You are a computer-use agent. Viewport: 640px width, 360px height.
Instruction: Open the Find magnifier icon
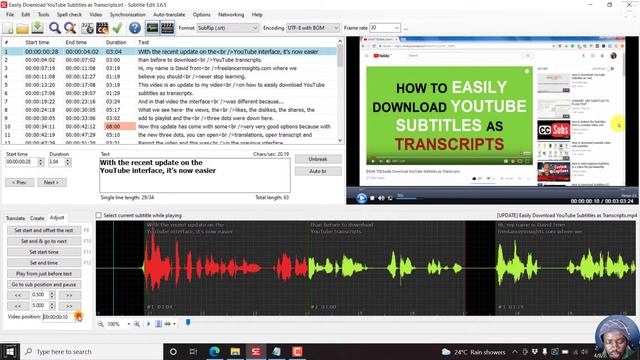(55, 28)
